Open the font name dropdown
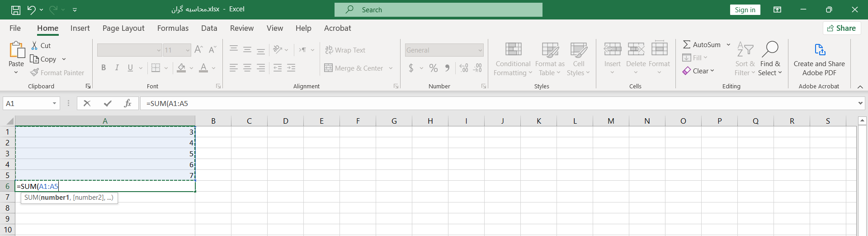The height and width of the screenshot is (236, 868). coord(159,50)
